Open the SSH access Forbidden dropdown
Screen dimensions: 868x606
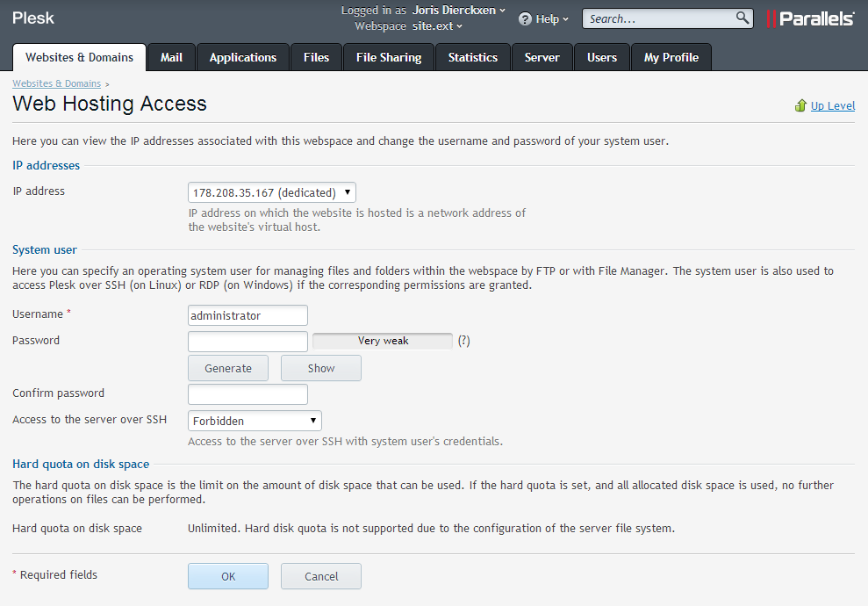pos(255,421)
